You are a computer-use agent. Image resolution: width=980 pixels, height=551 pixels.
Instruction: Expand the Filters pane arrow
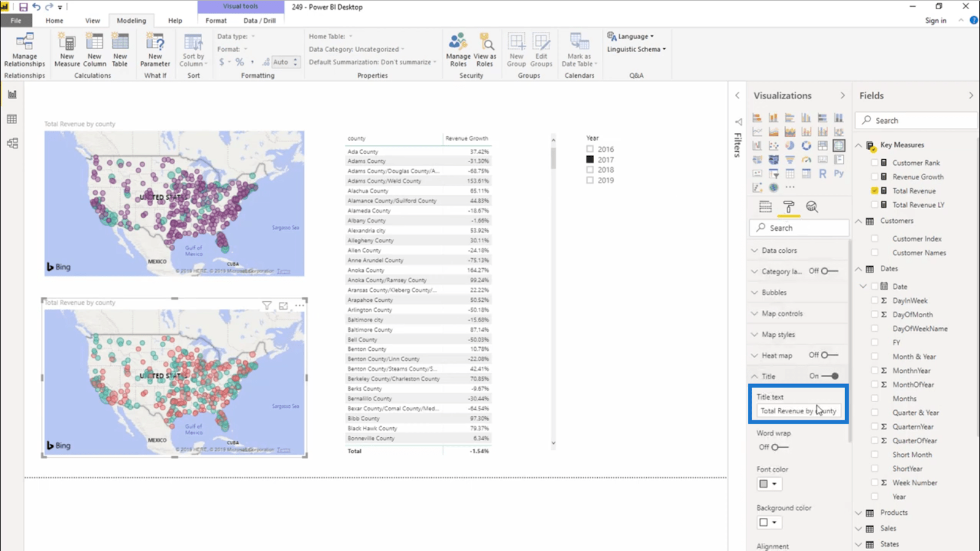tap(737, 96)
